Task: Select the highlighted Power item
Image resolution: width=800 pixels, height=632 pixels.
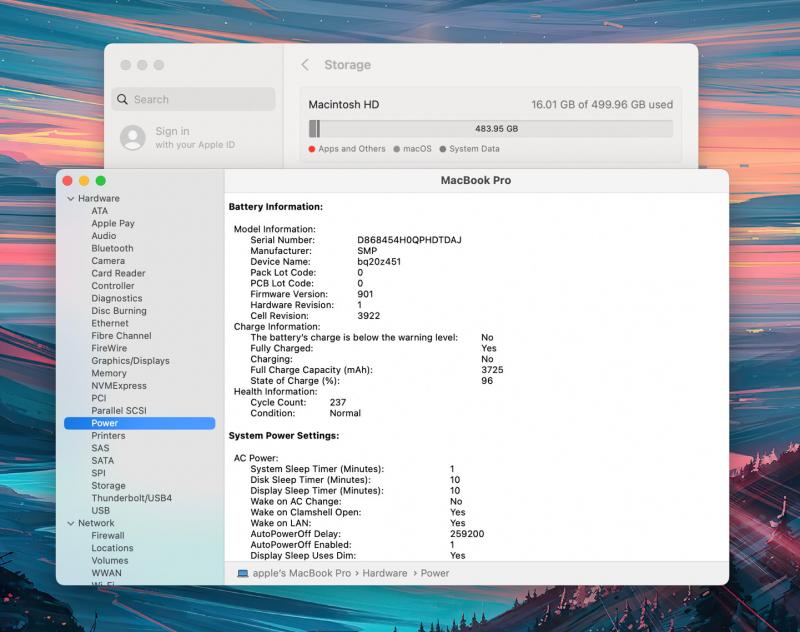Action: click(140, 423)
